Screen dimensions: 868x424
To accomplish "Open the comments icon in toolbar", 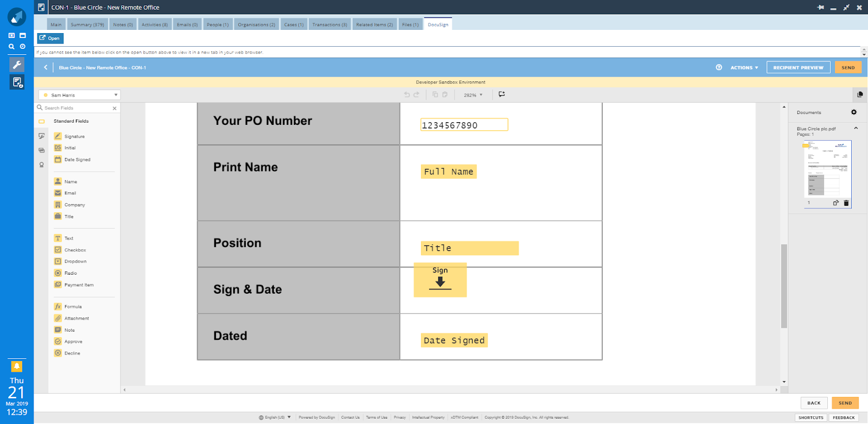I will [x=502, y=94].
